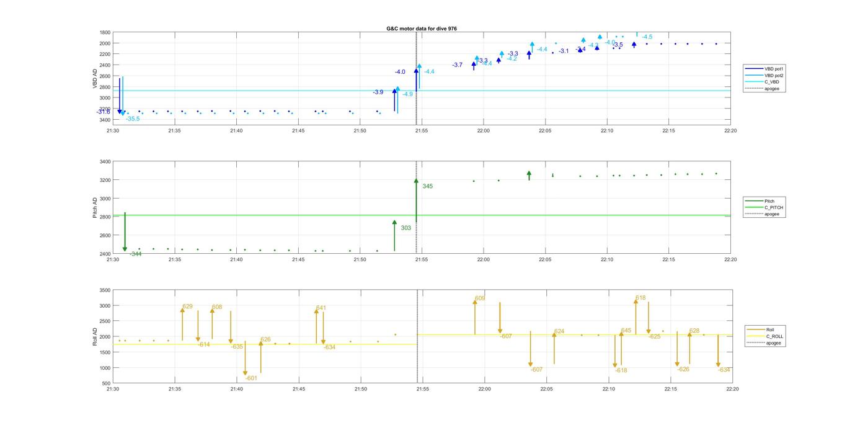The image size is (868, 430).
Task: Click the "-31.6" VBD data label
Action: click(x=104, y=112)
